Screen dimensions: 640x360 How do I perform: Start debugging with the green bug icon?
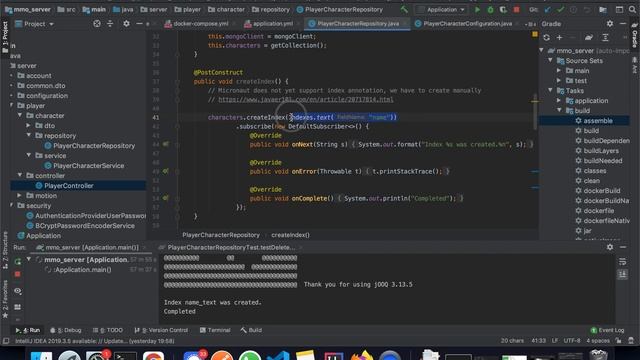(x=490, y=9)
